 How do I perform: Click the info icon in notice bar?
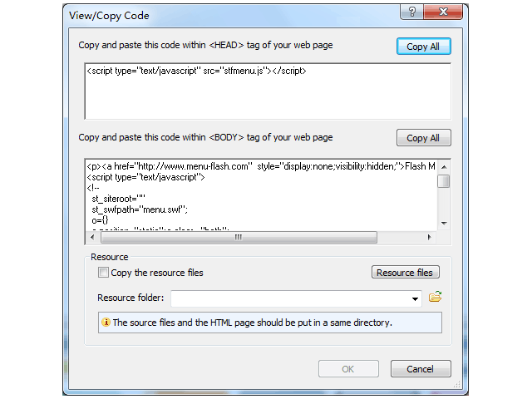tap(106, 322)
